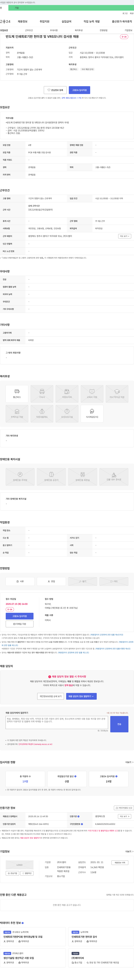Screen dimensions: 134x980
Task: Switch to the 근무조건 tab
Action: pyautogui.click(x=29, y=30)
